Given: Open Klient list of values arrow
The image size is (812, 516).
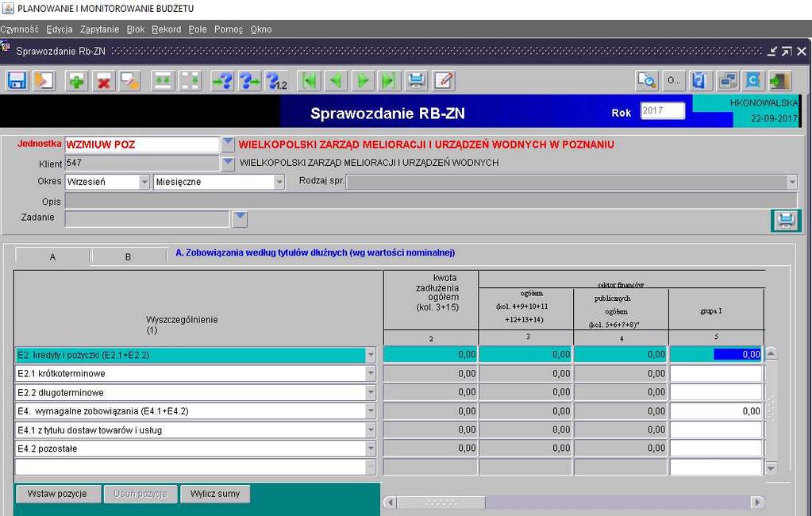Looking at the screenshot, I should tap(228, 164).
